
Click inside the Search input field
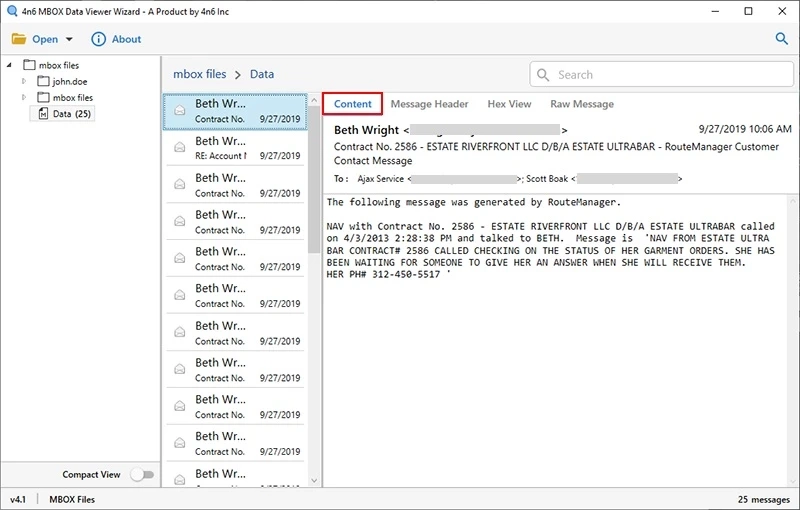[661, 74]
